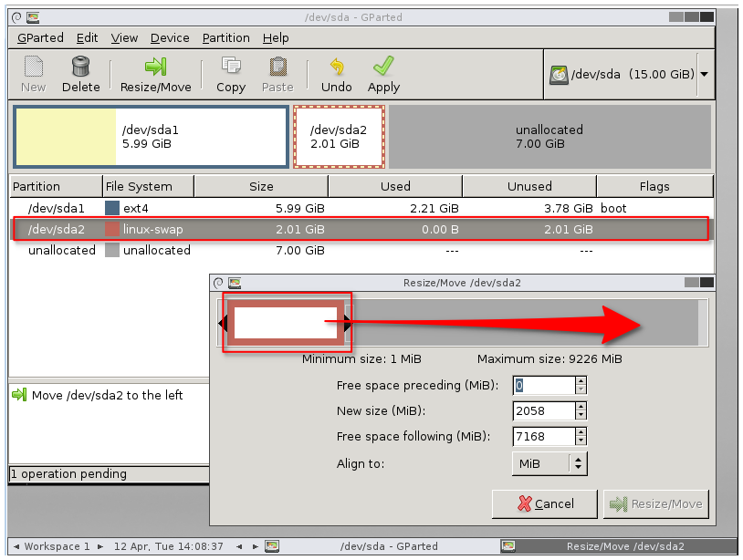Select the unallocated partition row

[x=362, y=250]
